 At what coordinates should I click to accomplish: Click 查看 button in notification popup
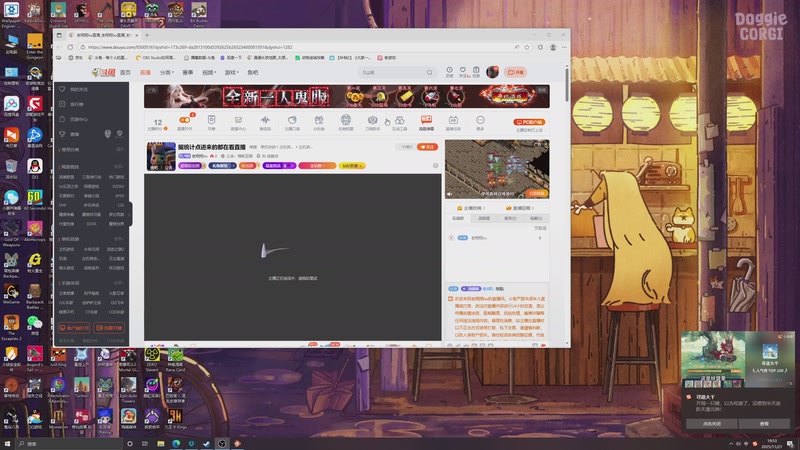click(764, 423)
